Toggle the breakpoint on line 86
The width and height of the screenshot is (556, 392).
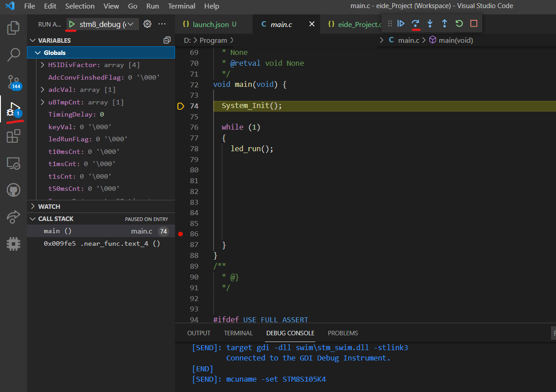pyautogui.click(x=180, y=234)
